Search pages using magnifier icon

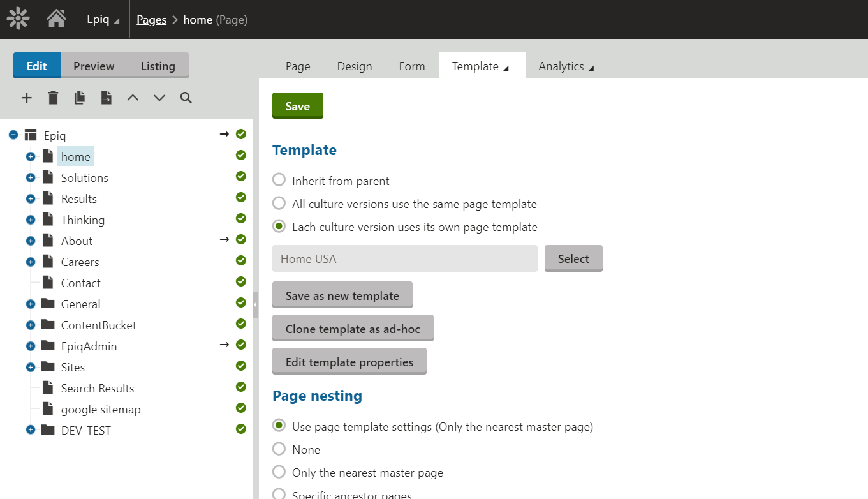pos(186,98)
